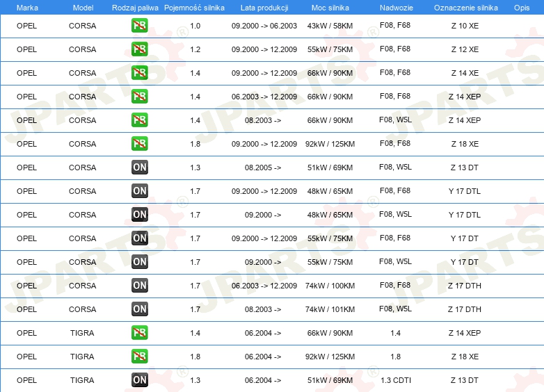Click 92kW / 125KM in the Tigra row
This screenshot has height=392, width=544.
(330, 357)
